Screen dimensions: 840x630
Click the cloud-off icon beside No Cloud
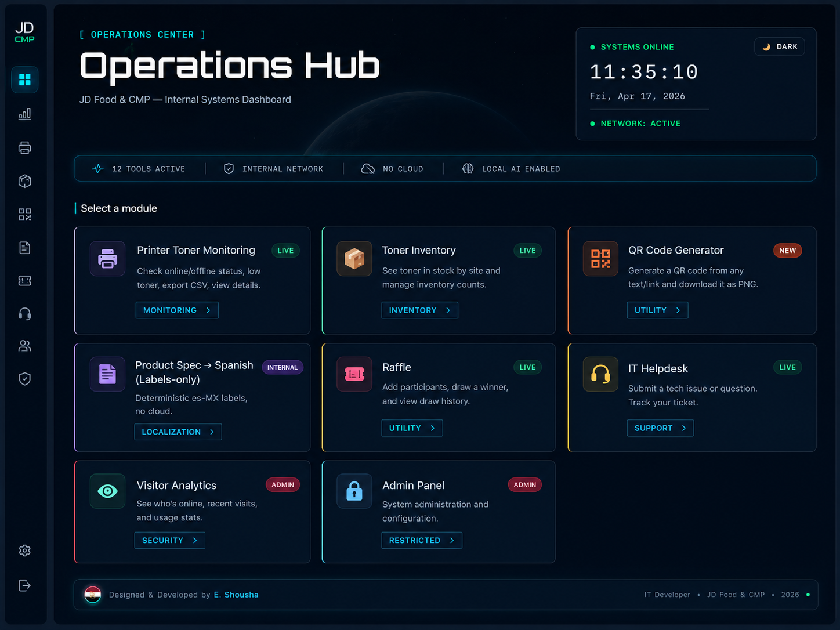point(368,169)
